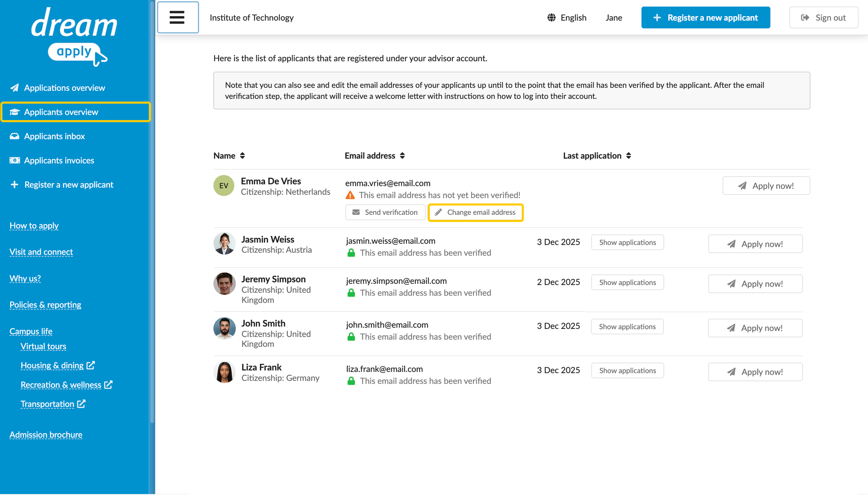The height and width of the screenshot is (495, 868).
Task: Click the Send verification button for Emma
Action: 385,212
